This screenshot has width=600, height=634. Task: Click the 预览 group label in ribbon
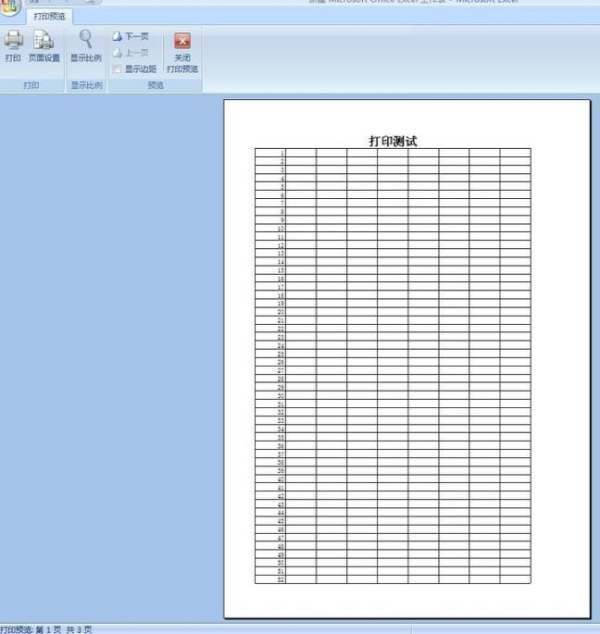pos(155,86)
